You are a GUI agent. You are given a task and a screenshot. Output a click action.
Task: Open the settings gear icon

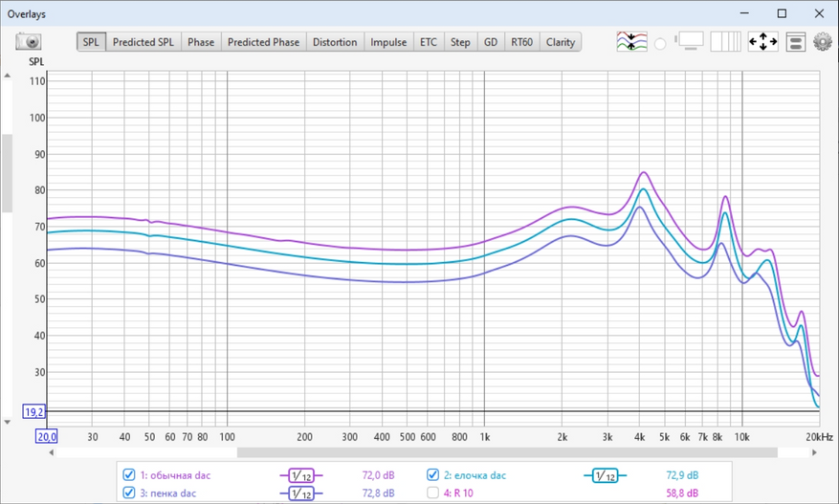[x=822, y=42]
